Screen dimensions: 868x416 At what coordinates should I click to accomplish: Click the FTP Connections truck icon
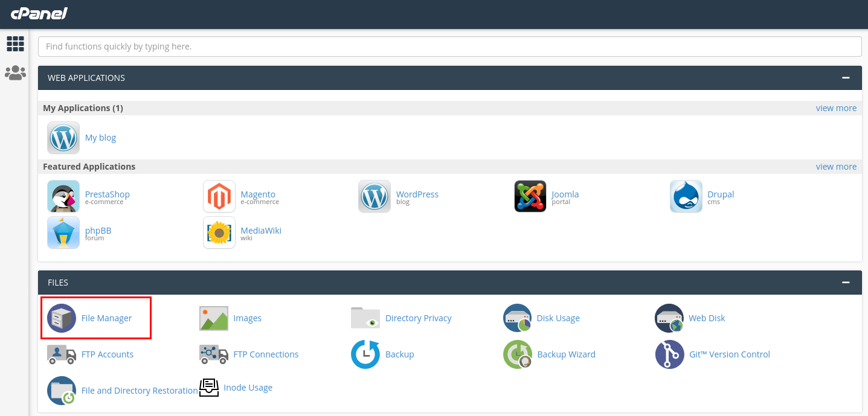[x=214, y=354]
